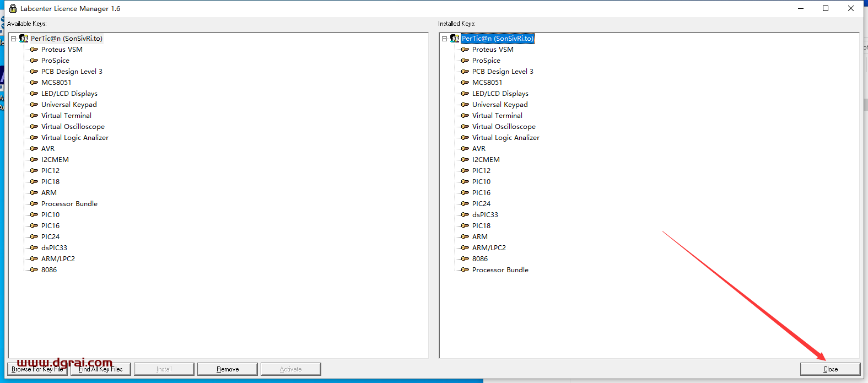The image size is (868, 383).
Task: Click key icon for LED/LCD Displays in Available Keys
Action: [34, 94]
